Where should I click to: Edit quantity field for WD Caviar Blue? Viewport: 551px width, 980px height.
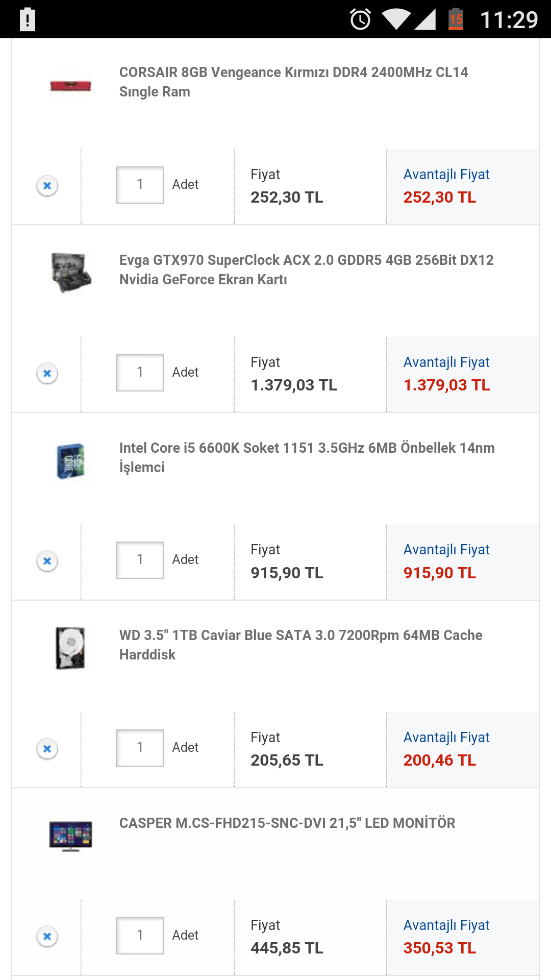click(140, 748)
